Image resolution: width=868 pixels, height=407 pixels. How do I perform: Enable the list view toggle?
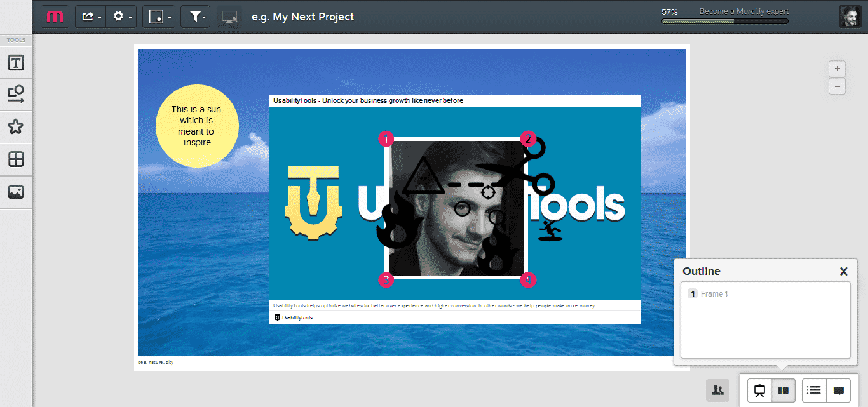tap(813, 390)
